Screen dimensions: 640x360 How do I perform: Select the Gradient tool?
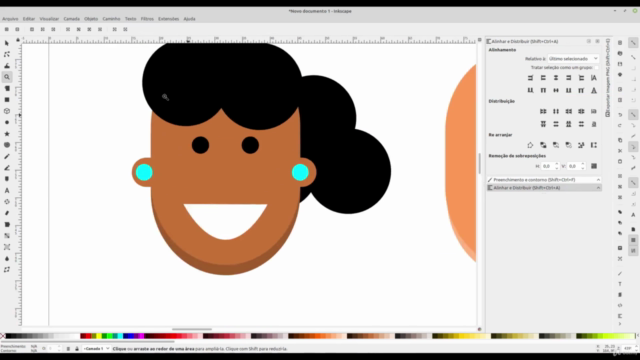7,236
